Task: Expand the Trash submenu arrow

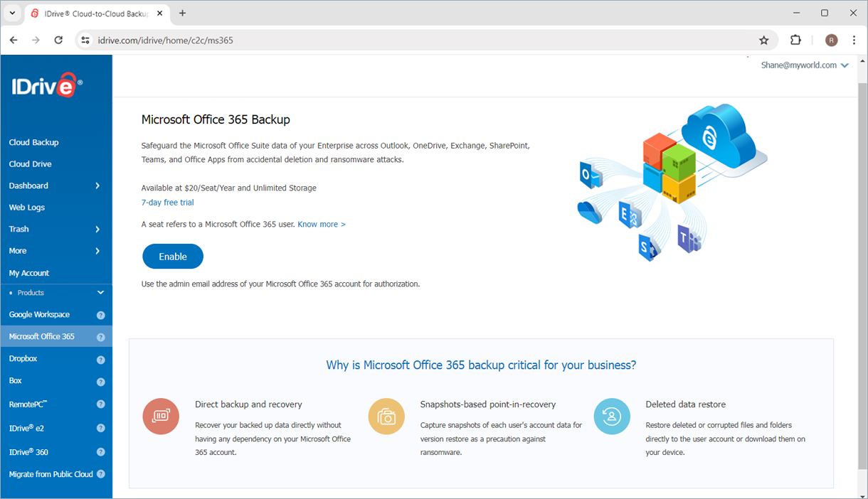Action: click(97, 230)
